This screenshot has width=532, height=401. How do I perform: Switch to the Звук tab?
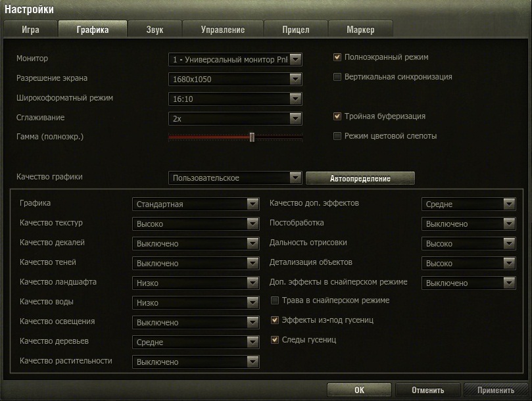pyautogui.click(x=155, y=30)
